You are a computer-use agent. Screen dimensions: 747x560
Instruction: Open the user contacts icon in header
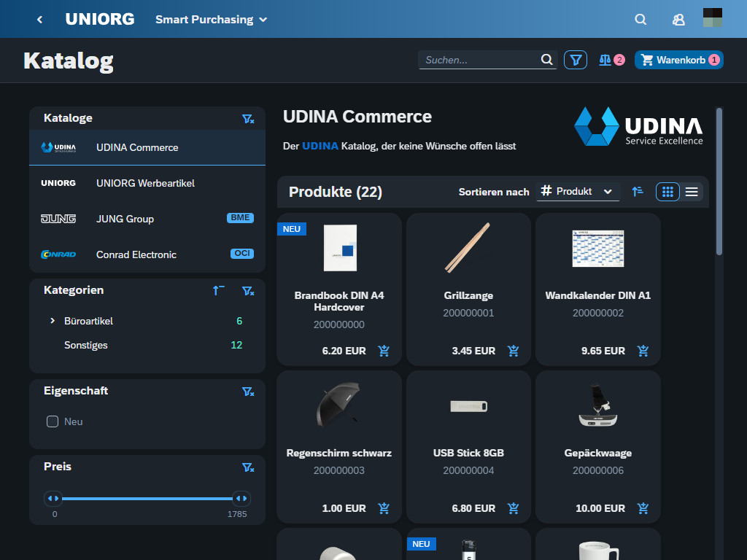[x=678, y=20]
